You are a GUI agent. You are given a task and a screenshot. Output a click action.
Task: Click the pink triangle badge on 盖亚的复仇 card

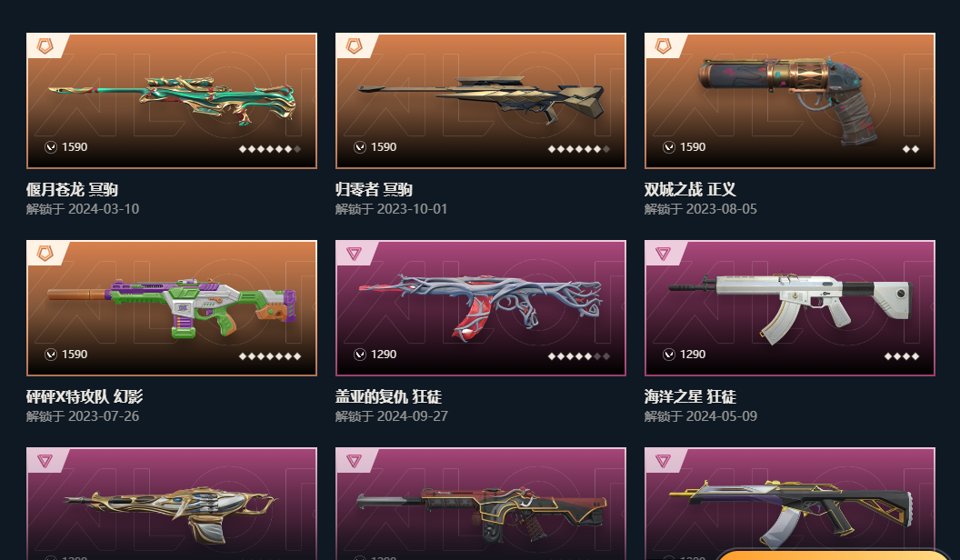click(x=354, y=254)
